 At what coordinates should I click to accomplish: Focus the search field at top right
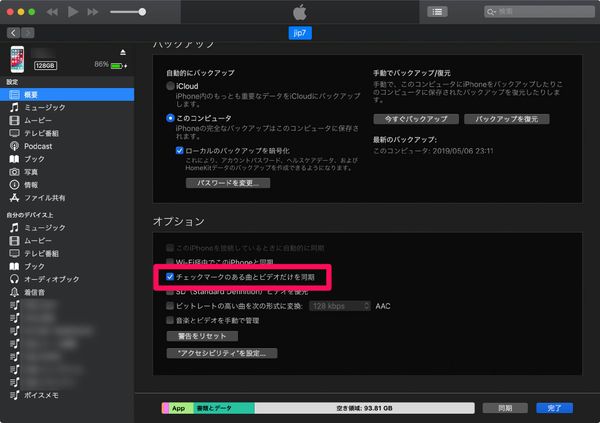coord(539,12)
